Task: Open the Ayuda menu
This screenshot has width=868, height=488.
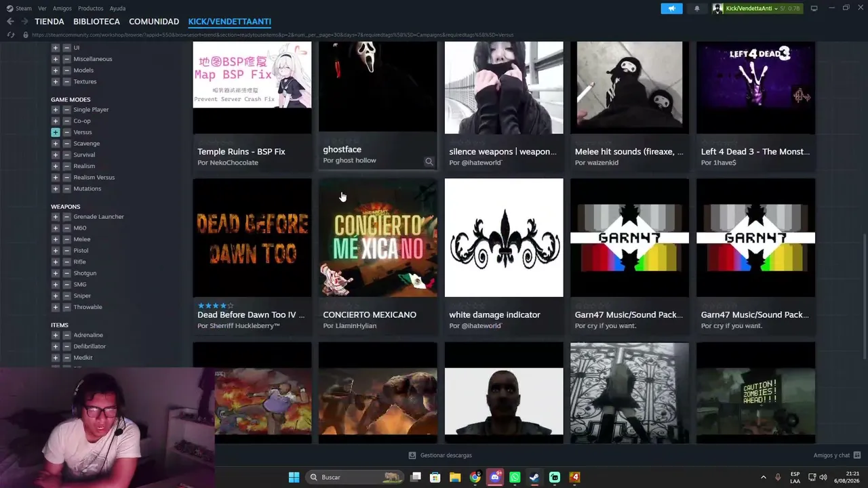Action: (117, 8)
